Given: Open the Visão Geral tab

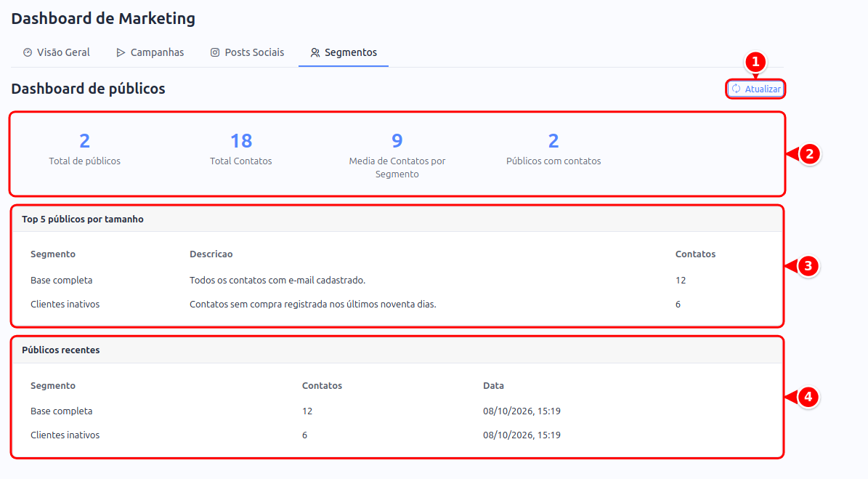Looking at the screenshot, I should point(57,52).
